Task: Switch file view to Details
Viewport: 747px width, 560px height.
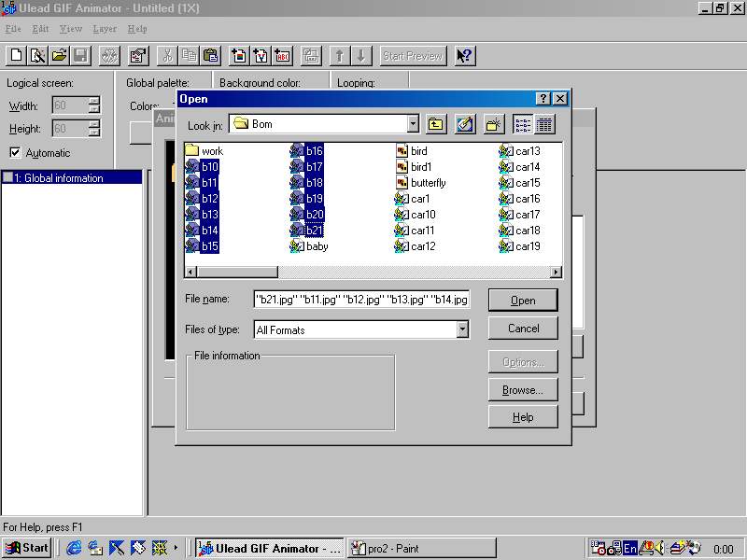Action: pyautogui.click(x=544, y=124)
